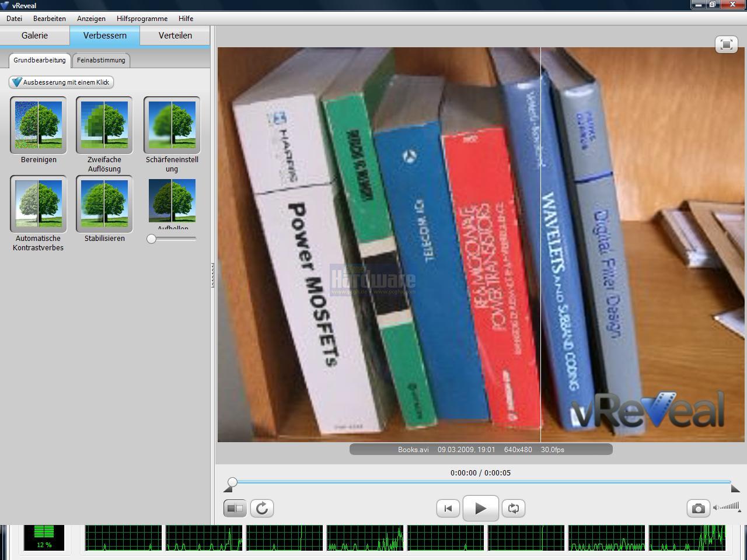Activate the Stabilisieren effect
This screenshot has height=560, width=747.
(104, 204)
